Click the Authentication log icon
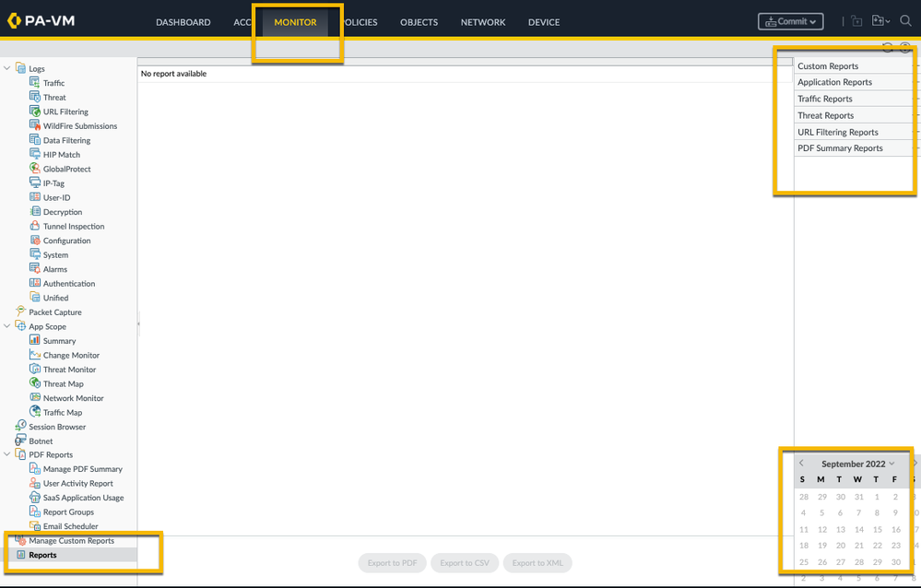921x588 pixels. [35, 283]
